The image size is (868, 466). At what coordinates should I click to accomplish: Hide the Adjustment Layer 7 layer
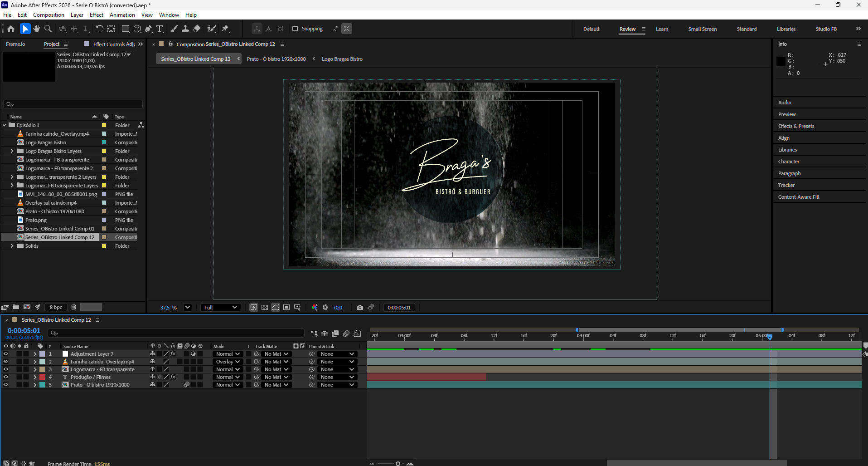click(x=6, y=353)
